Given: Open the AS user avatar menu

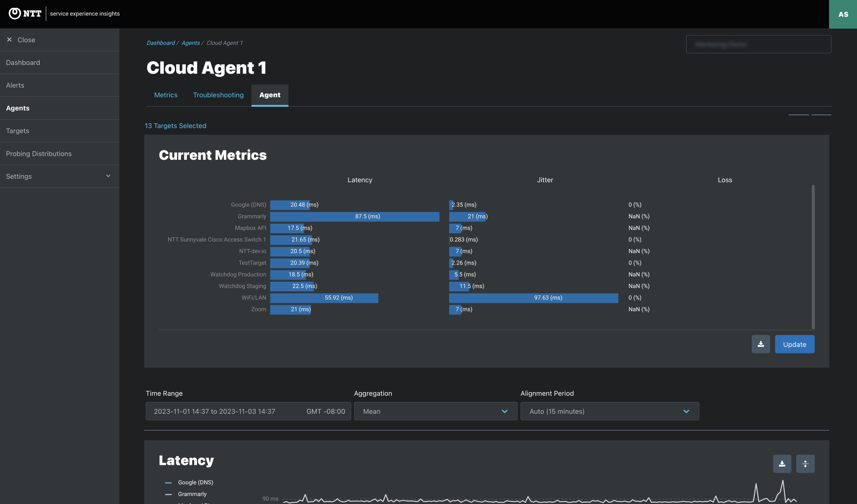Looking at the screenshot, I should 843,14.
